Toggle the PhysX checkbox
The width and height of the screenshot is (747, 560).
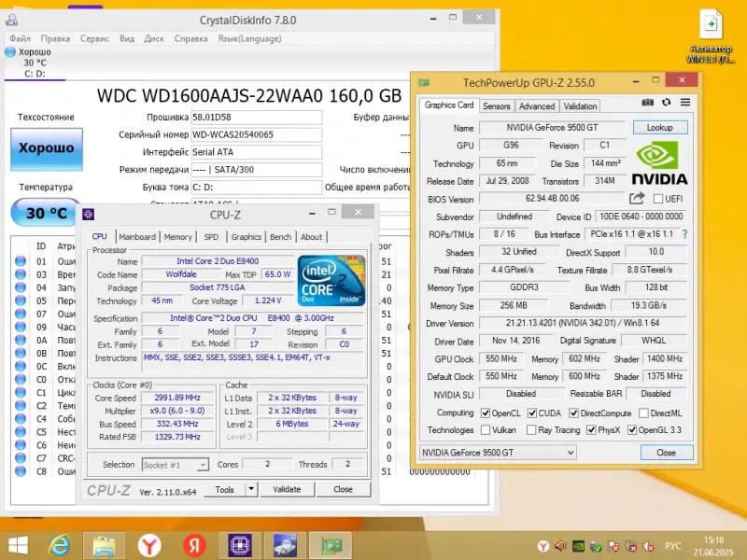591,430
